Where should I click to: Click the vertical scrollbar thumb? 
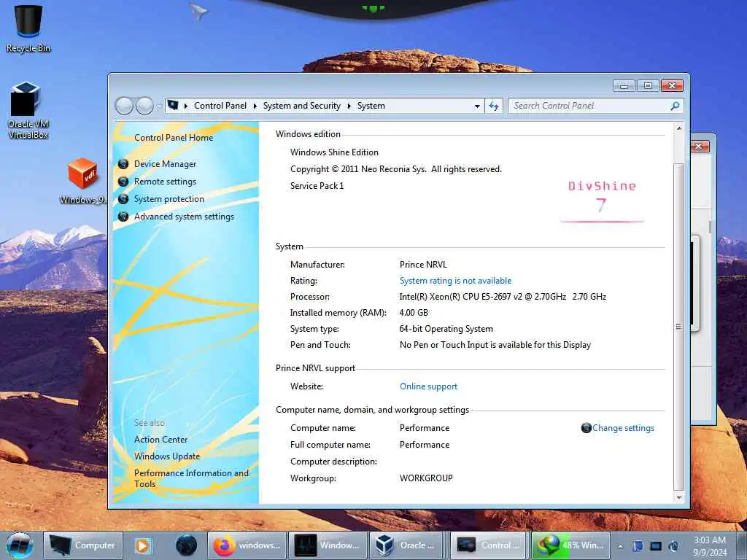pyautogui.click(x=679, y=327)
